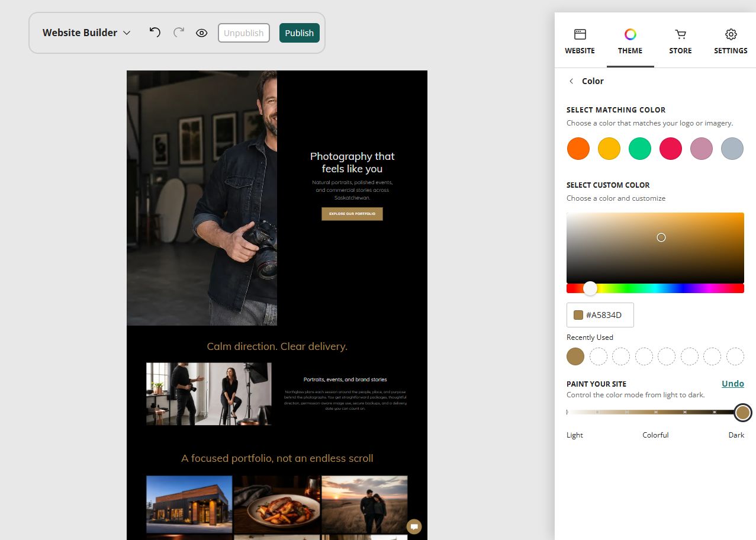The width and height of the screenshot is (756, 540).
Task: Go back using the chevron beside Color
Action: [571, 81]
